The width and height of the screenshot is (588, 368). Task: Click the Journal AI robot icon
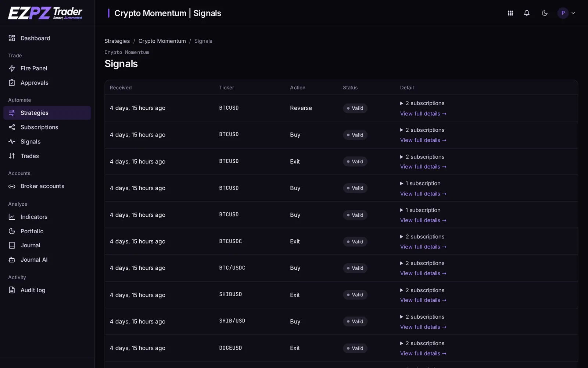click(x=12, y=260)
